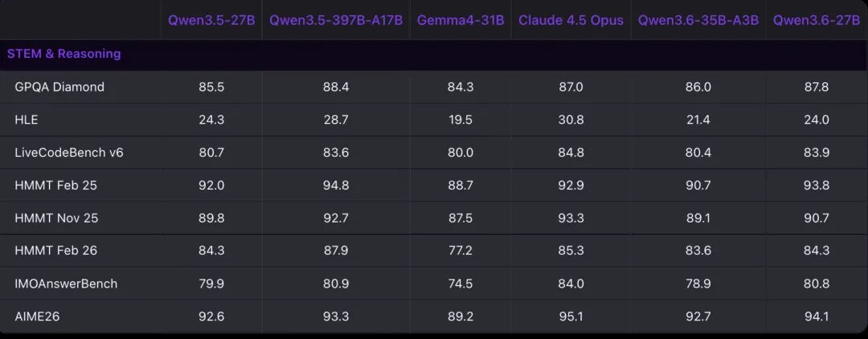Click the STEM & Reasoning section heading
This screenshot has height=339, width=868.
(x=64, y=54)
